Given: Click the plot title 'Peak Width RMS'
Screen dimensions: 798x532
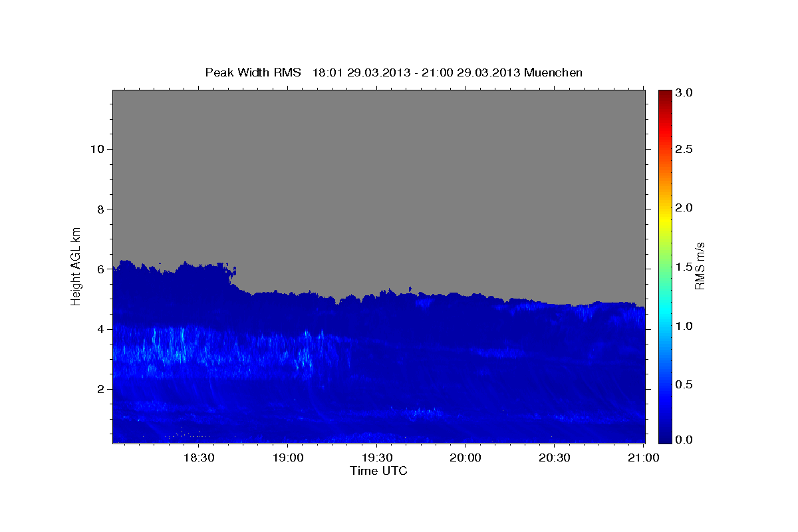Looking at the screenshot, I should pyautogui.click(x=253, y=72).
